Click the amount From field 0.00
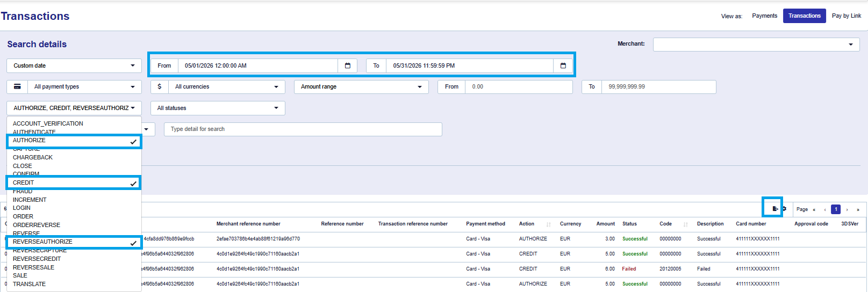868x292 pixels. [519, 86]
